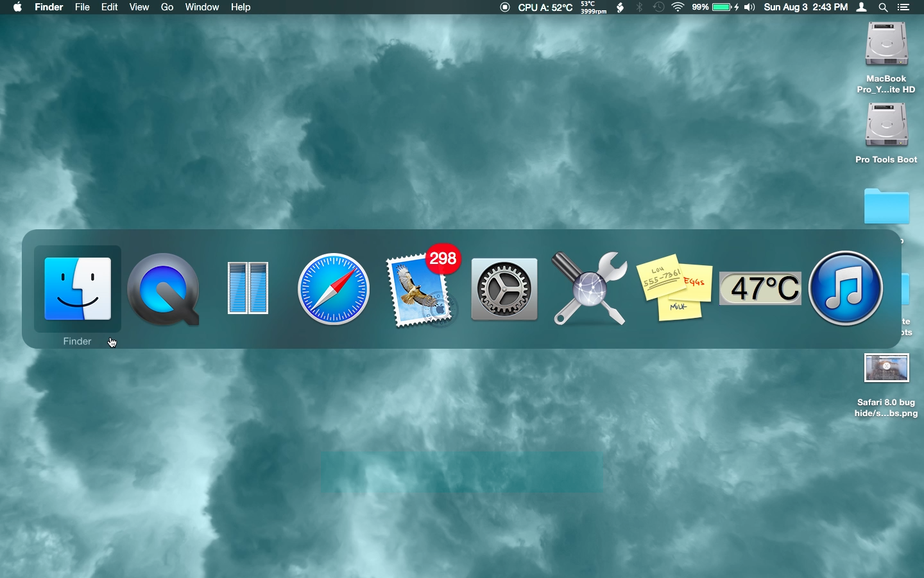Click the Pro Tools Boot label
The width and height of the screenshot is (924, 578).
point(886,159)
